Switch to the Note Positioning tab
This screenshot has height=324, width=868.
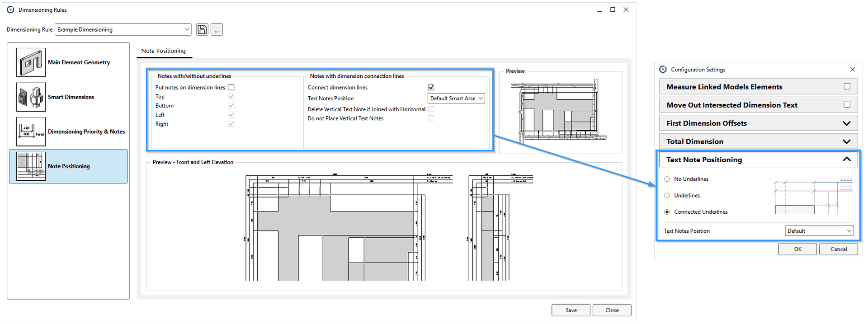pyautogui.click(x=163, y=51)
